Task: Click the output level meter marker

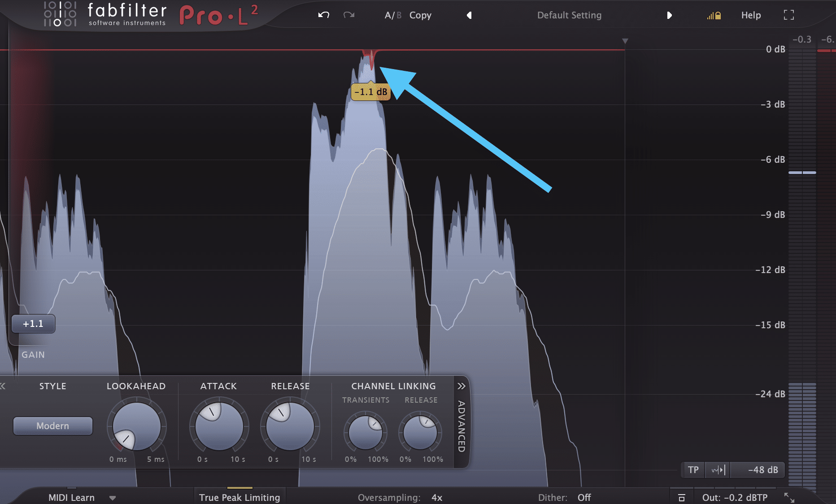Action: point(802,173)
